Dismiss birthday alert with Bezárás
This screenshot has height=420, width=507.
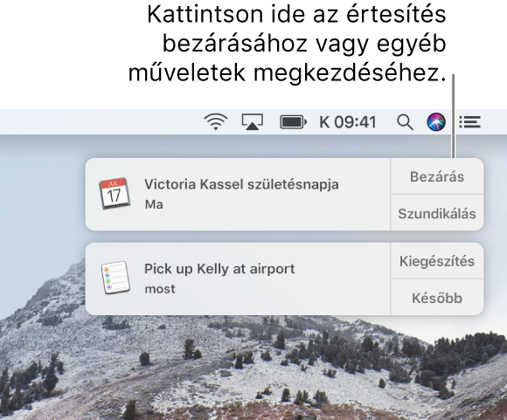click(437, 176)
